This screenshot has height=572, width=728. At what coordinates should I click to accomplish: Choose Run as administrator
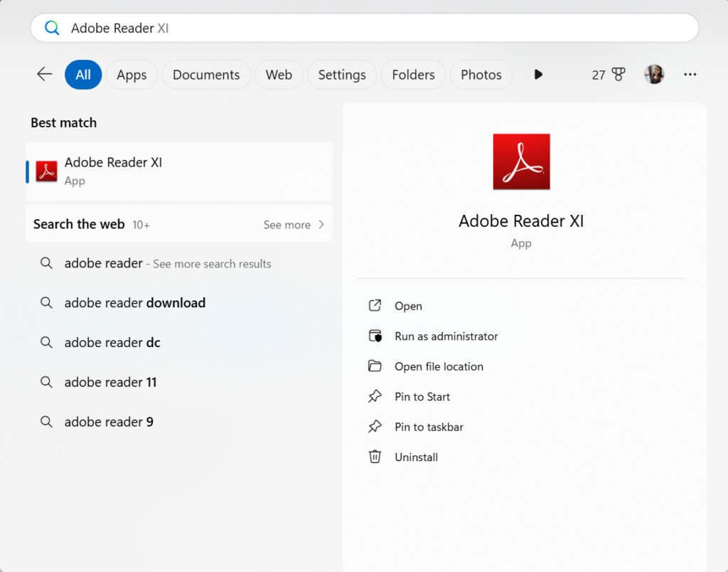click(x=446, y=336)
